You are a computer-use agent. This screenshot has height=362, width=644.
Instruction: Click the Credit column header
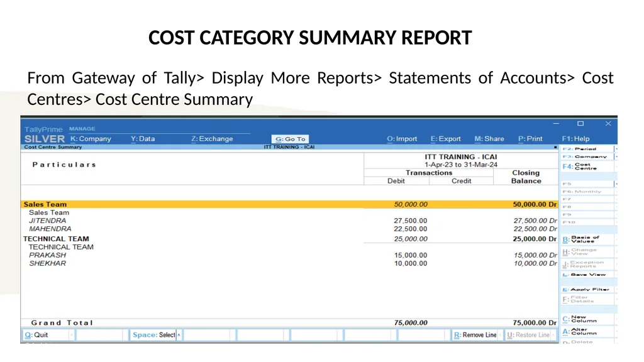click(x=461, y=181)
